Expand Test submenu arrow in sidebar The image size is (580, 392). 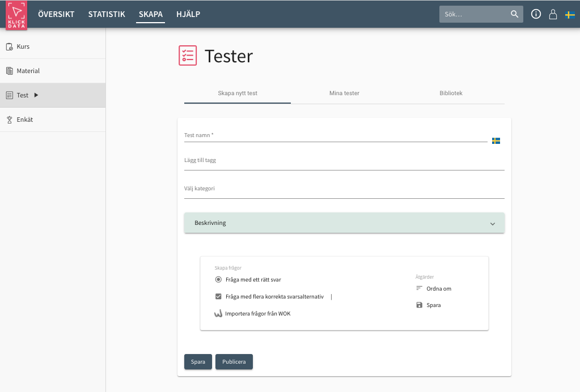(36, 95)
